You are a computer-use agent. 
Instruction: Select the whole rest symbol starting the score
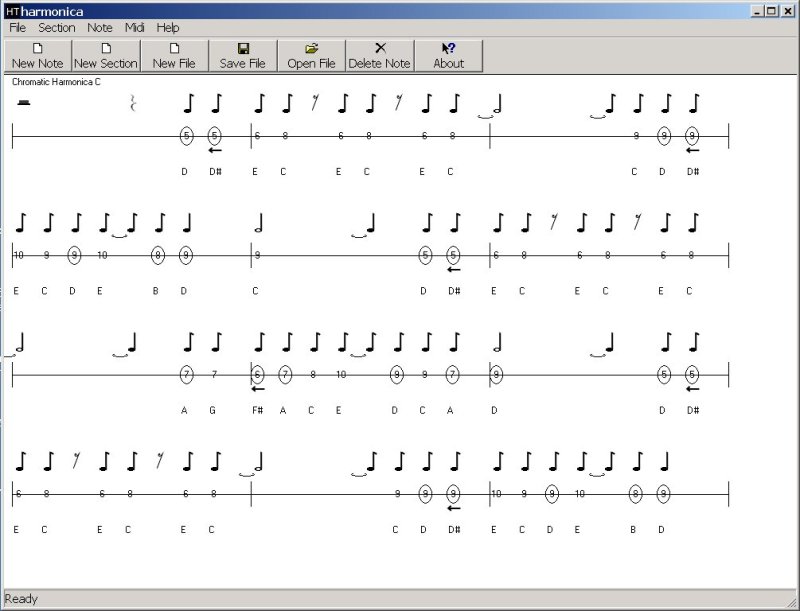pyautogui.click(x=23, y=103)
